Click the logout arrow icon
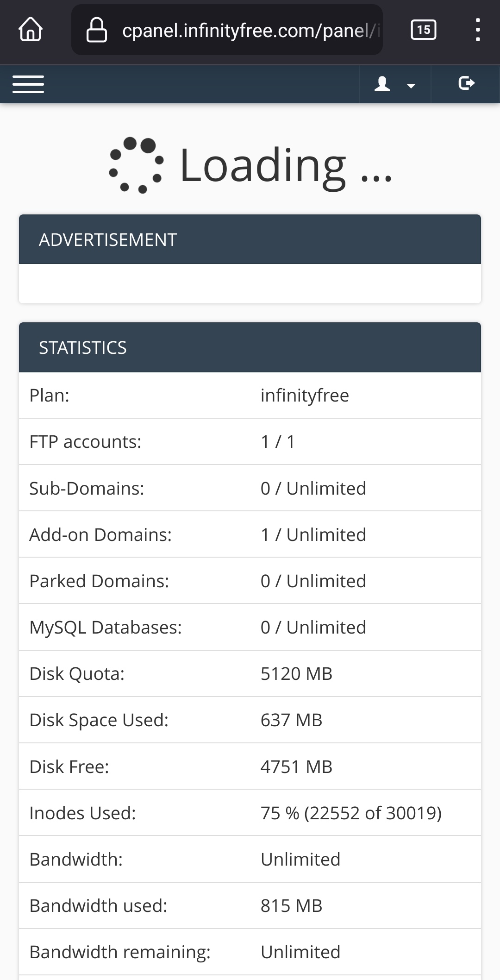The height and width of the screenshot is (980, 500). (466, 83)
